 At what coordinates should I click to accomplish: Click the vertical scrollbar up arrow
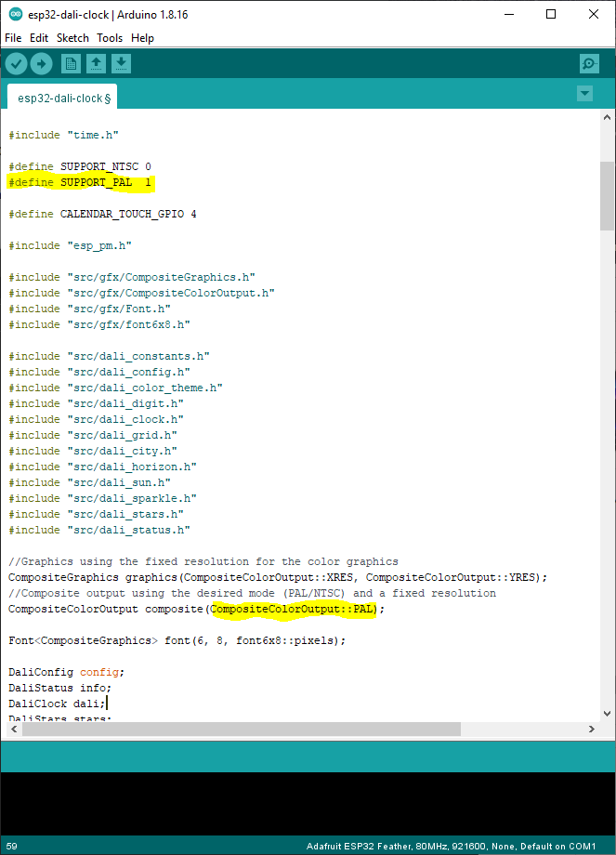[608, 117]
